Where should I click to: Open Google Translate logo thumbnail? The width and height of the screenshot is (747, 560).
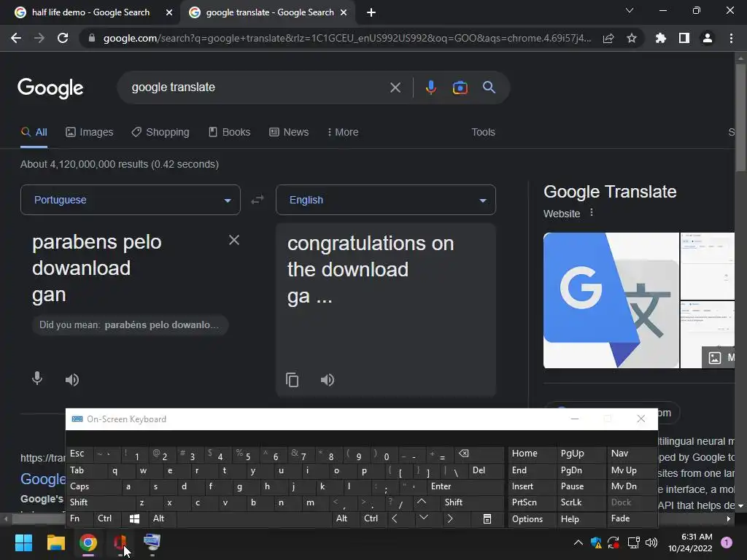pyautogui.click(x=611, y=300)
